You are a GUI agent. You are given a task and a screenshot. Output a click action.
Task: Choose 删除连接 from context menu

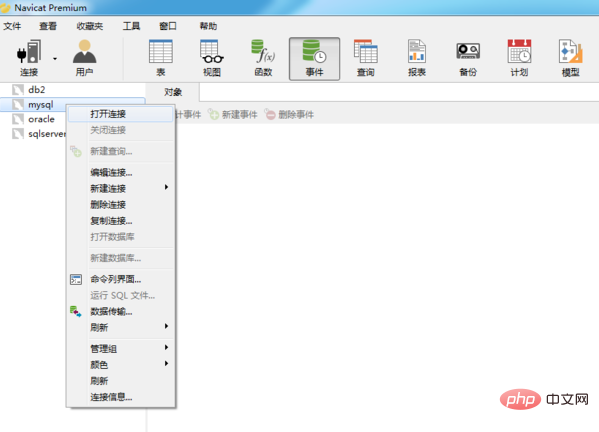(x=121, y=204)
